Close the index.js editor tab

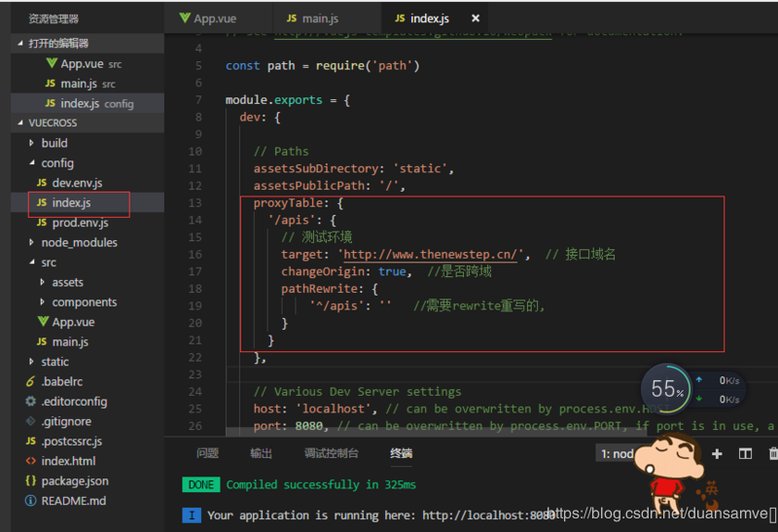coord(476,18)
